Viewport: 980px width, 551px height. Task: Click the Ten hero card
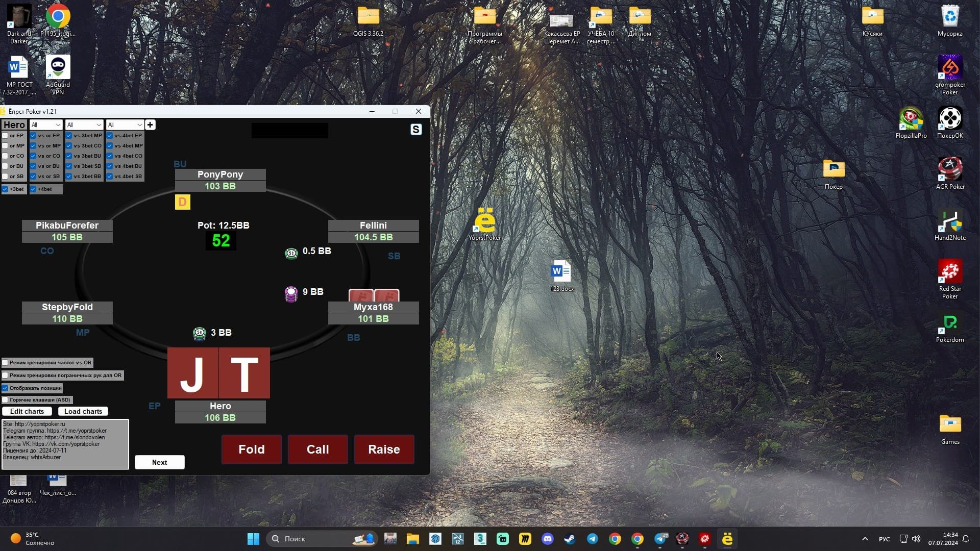[244, 373]
